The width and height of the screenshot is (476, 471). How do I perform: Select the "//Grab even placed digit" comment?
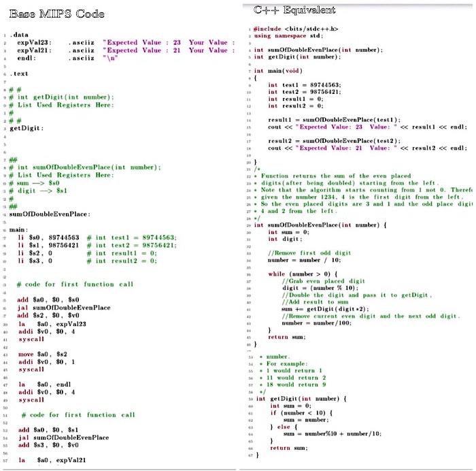323,281
